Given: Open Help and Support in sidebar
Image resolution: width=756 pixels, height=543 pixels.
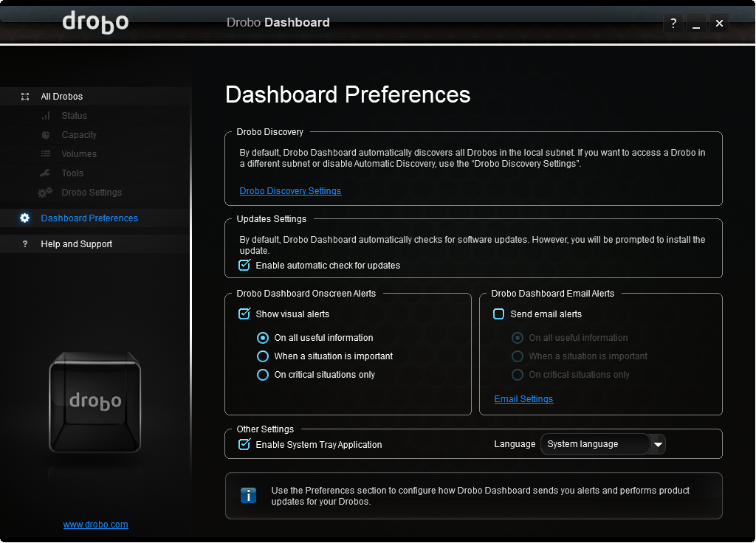Looking at the screenshot, I should coord(77,244).
